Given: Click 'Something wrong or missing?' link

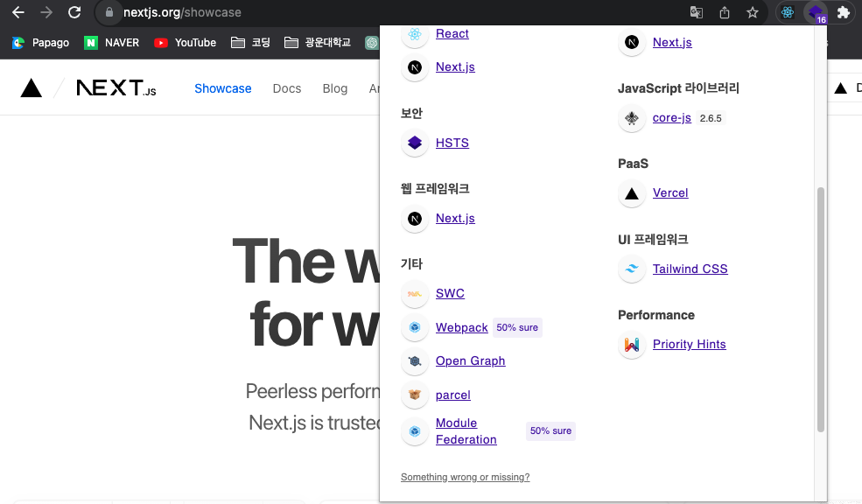Looking at the screenshot, I should coord(465,477).
